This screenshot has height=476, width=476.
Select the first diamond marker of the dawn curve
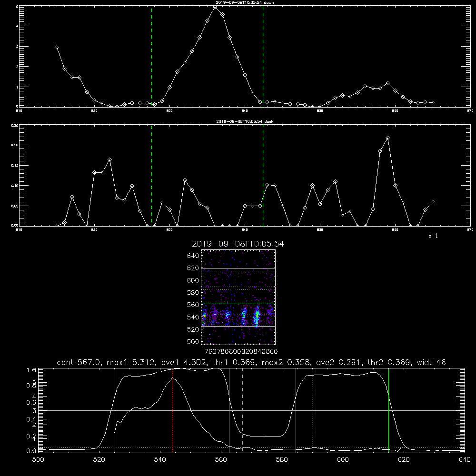[x=57, y=47]
